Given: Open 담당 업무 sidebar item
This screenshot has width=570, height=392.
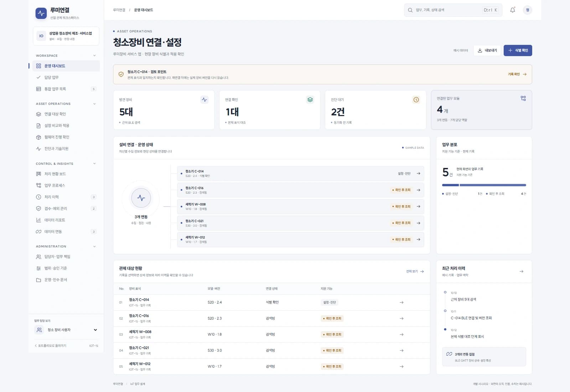Looking at the screenshot, I should click(x=66, y=77).
